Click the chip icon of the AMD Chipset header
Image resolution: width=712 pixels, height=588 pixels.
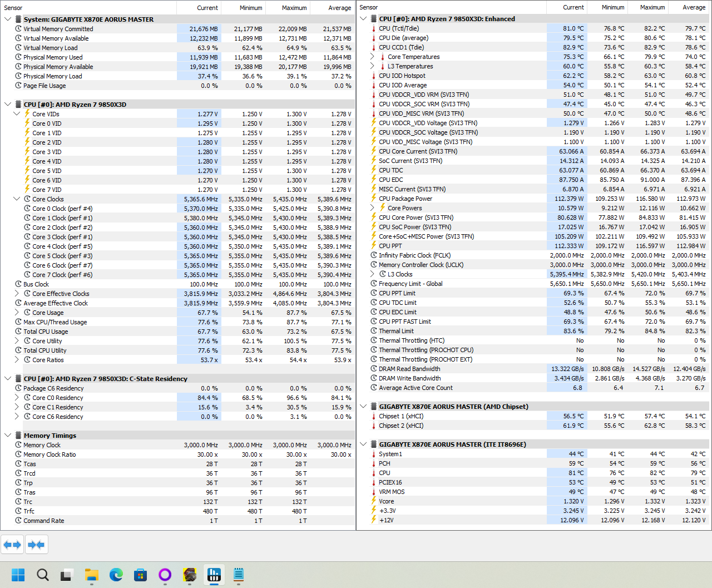[x=374, y=407]
